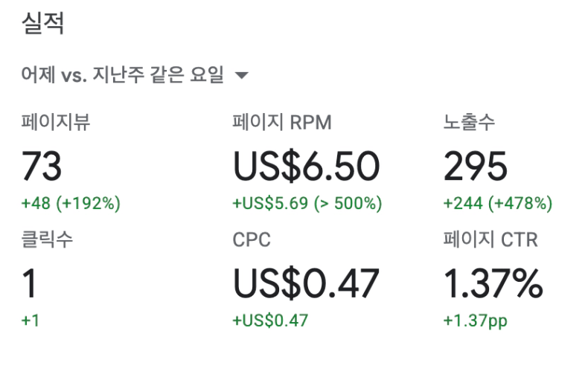Click the +US$5.69 (> 500%) change text
Viewport: 588px width, 380px height.
pos(307,203)
